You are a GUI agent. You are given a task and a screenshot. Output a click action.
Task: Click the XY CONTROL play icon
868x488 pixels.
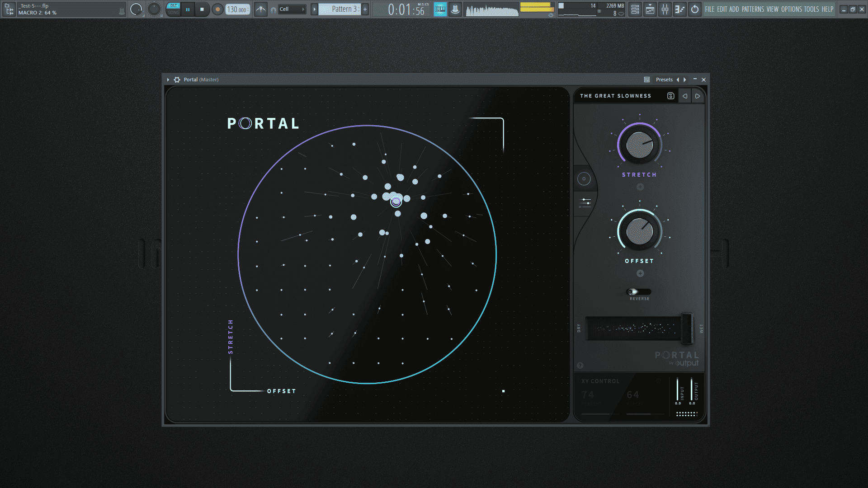tap(659, 381)
